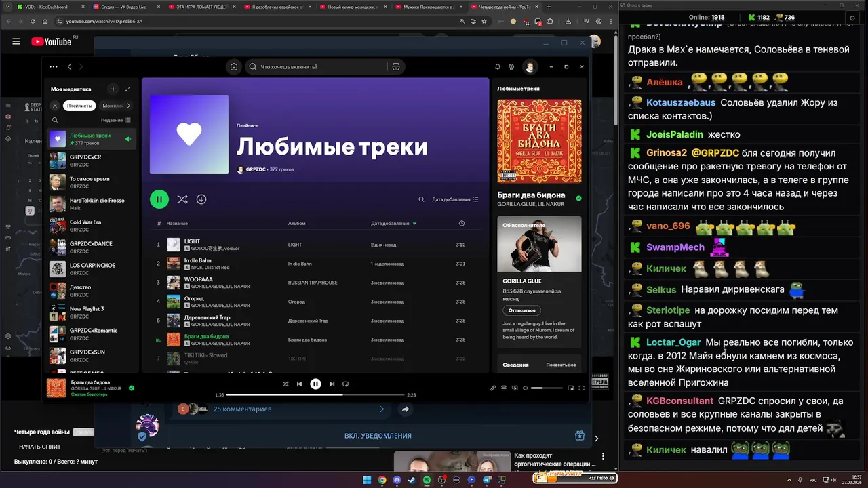Switch to VODs Kick Dashboard tab

pos(51,7)
